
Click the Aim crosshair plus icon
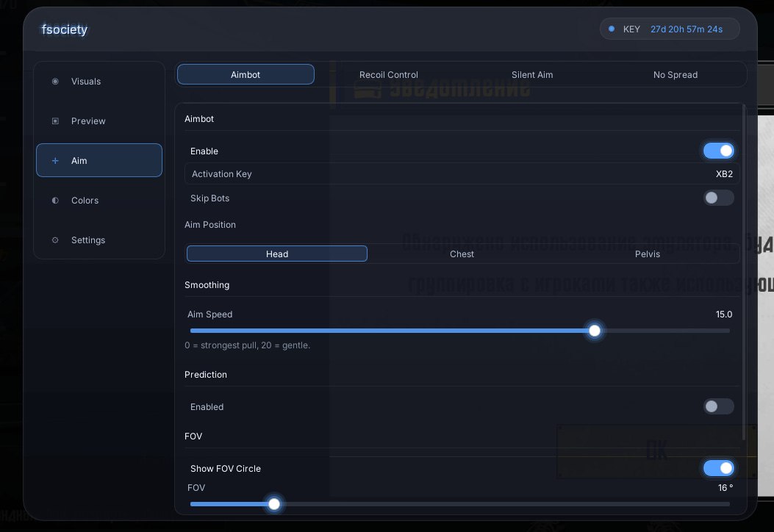click(55, 161)
